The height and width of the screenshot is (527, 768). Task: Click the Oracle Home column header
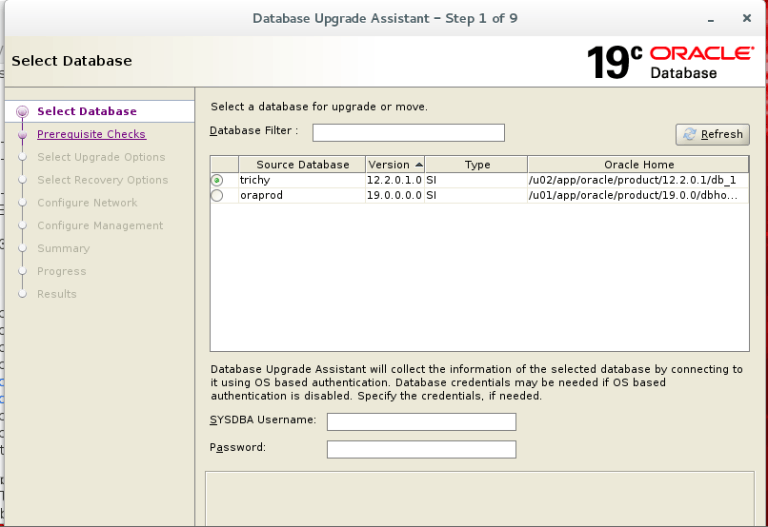coord(638,165)
